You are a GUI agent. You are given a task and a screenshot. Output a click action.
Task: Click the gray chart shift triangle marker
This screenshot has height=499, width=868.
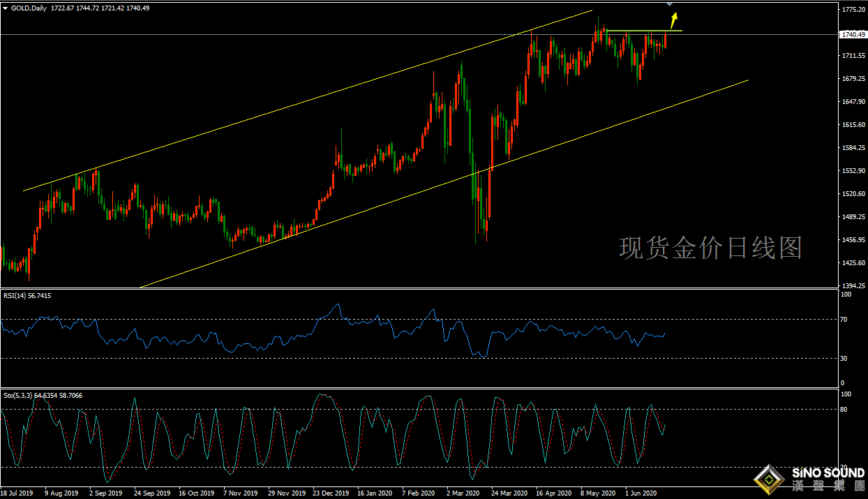[x=671, y=4]
